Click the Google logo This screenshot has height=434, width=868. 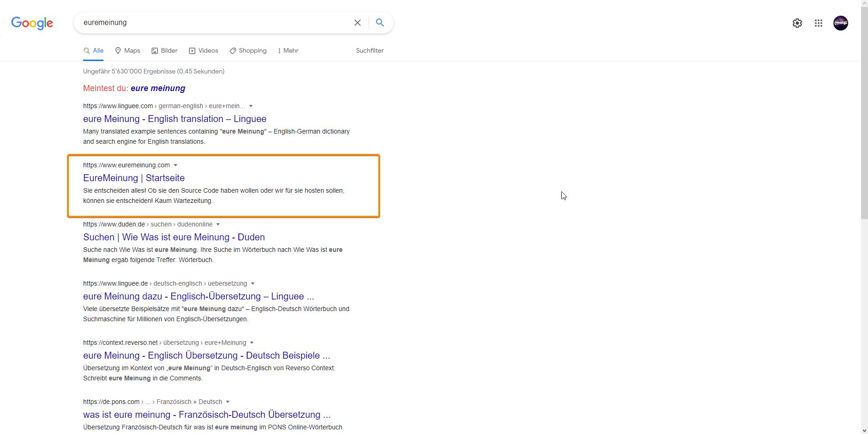click(x=32, y=23)
